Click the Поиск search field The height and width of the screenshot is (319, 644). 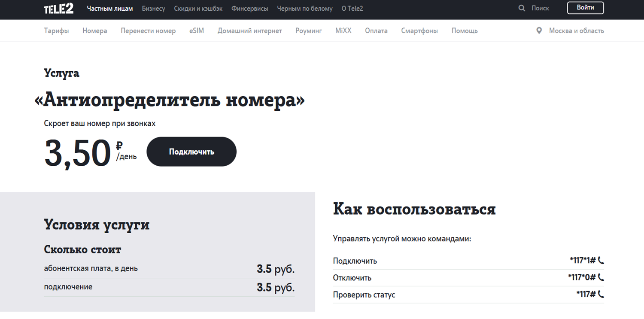pyautogui.click(x=540, y=8)
